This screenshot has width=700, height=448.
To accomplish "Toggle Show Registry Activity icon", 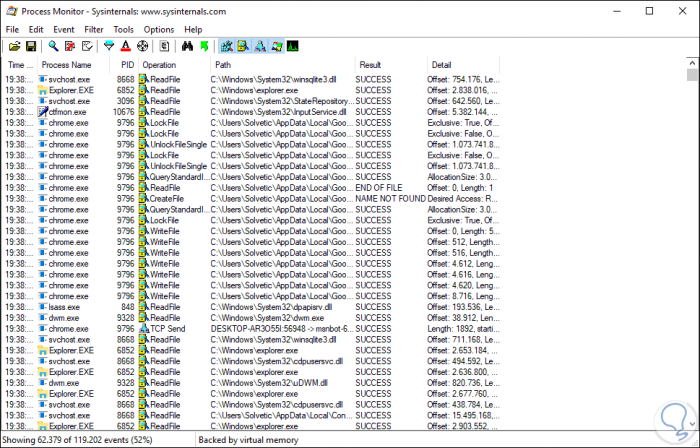I will (227, 46).
